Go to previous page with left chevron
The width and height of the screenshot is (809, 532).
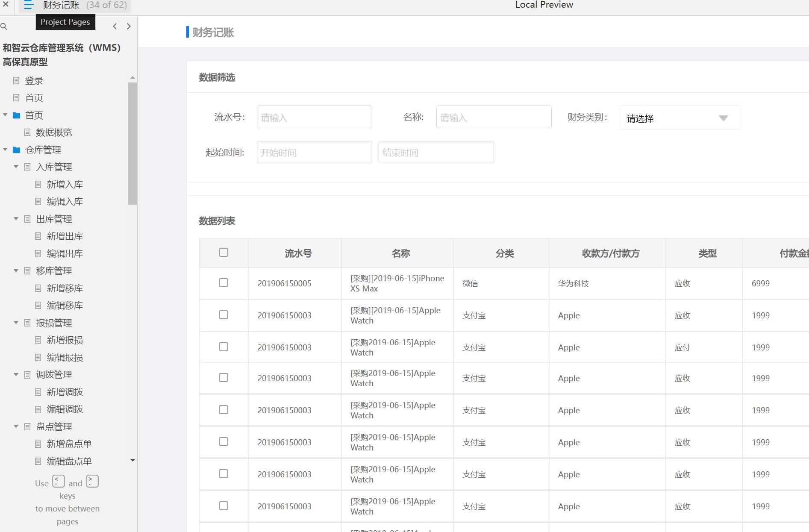[x=115, y=26]
